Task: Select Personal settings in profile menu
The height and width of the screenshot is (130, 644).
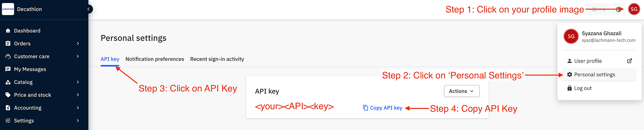Action: 594,75
